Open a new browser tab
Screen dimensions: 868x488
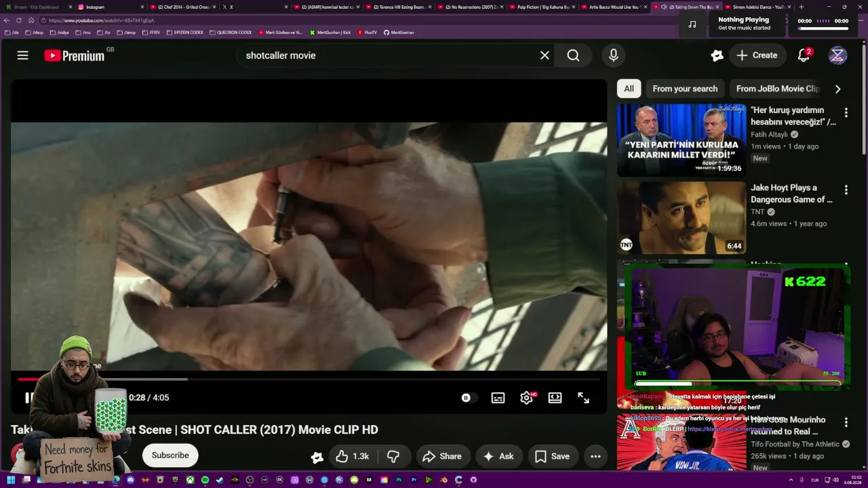click(x=802, y=7)
